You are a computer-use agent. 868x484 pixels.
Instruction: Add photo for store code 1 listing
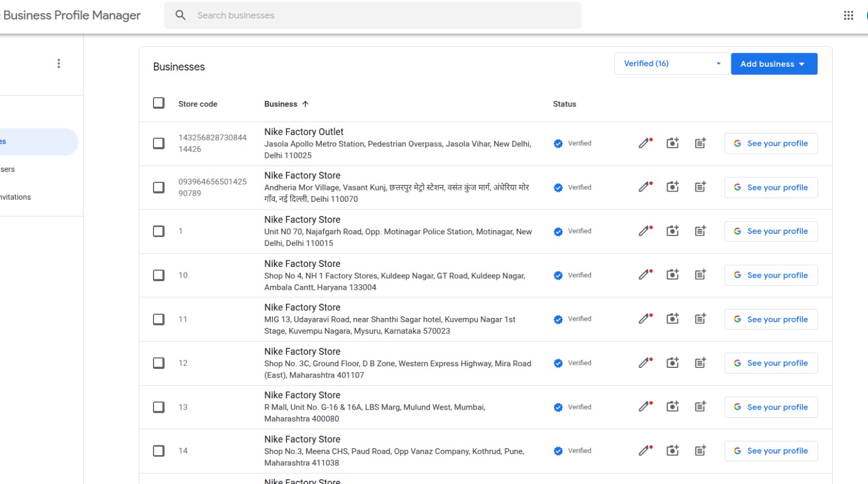click(673, 231)
